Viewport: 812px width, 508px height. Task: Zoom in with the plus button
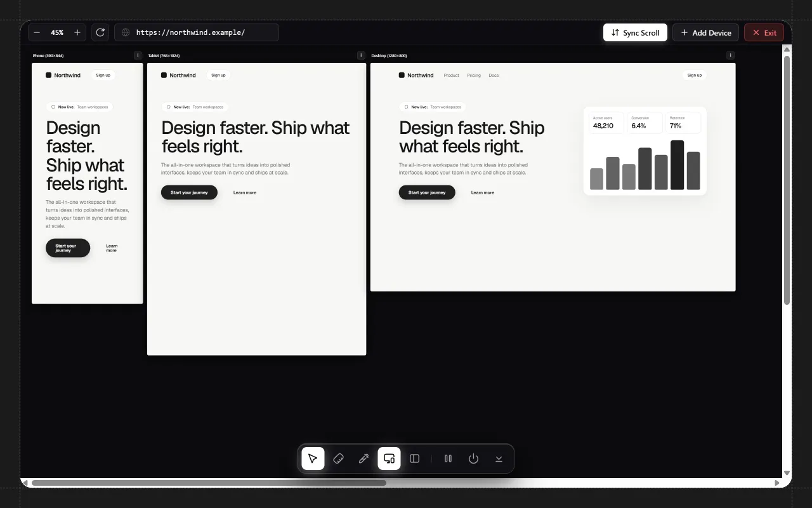pyautogui.click(x=77, y=32)
